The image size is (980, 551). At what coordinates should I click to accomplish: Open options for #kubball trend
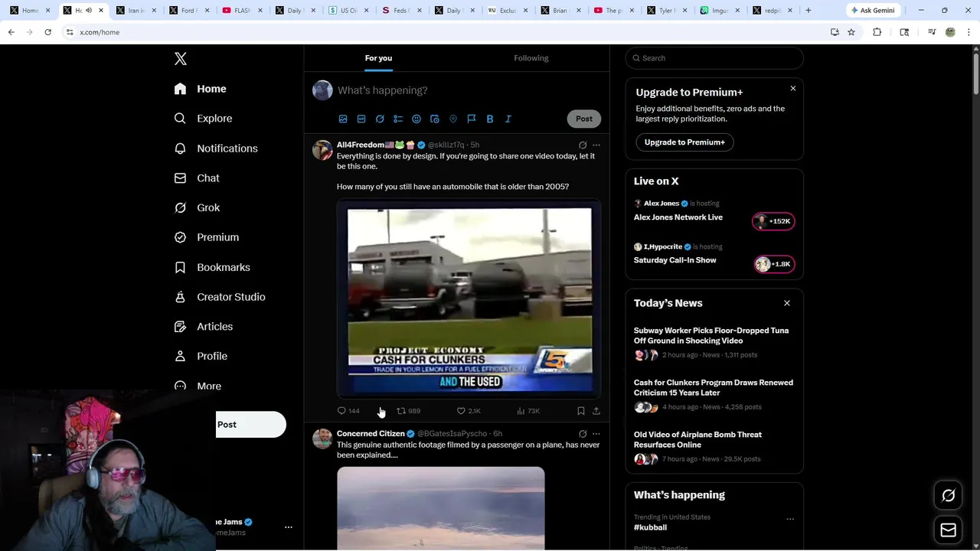pyautogui.click(x=790, y=519)
